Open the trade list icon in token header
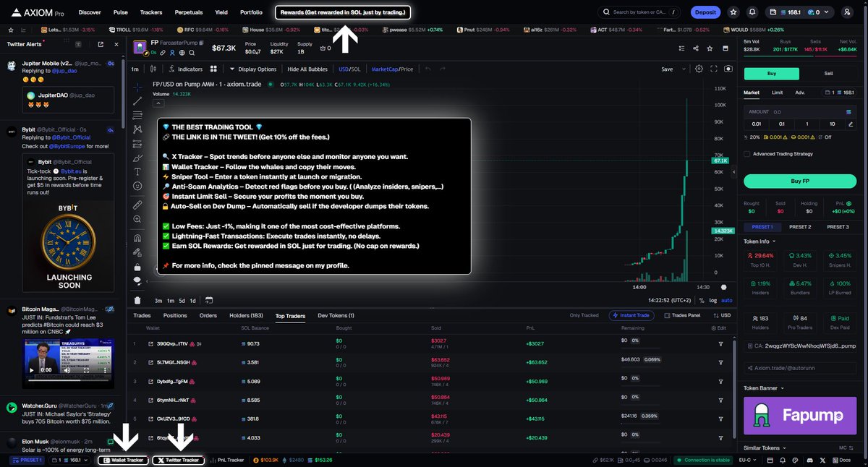The image size is (868, 467). click(x=681, y=48)
